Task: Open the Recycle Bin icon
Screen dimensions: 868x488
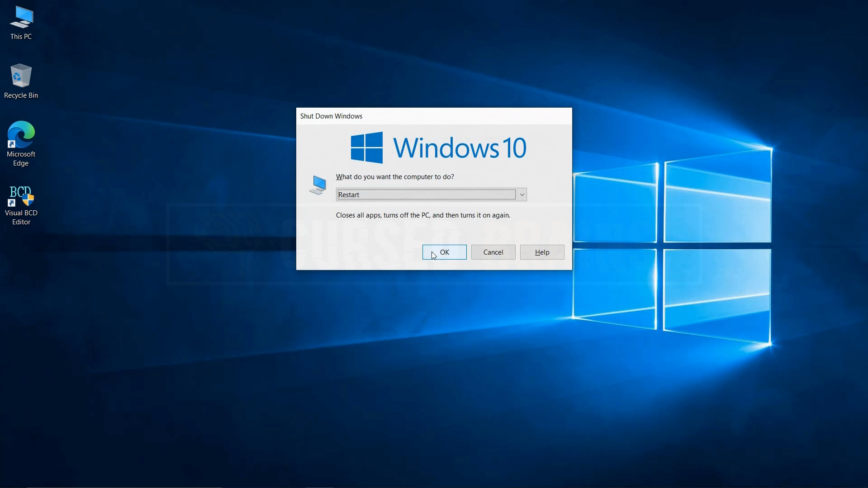Action: 21,81
